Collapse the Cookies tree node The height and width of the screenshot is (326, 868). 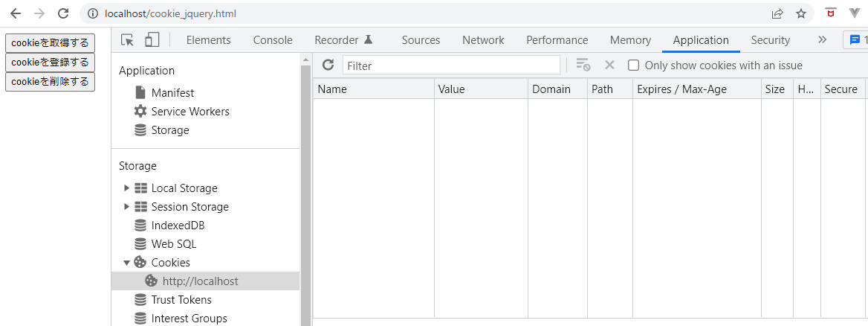click(x=127, y=263)
